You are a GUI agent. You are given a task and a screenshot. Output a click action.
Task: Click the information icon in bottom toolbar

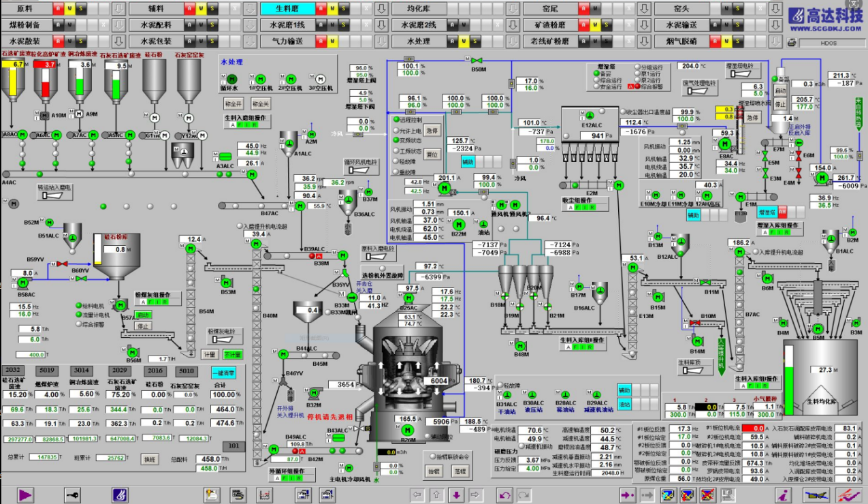784,494
